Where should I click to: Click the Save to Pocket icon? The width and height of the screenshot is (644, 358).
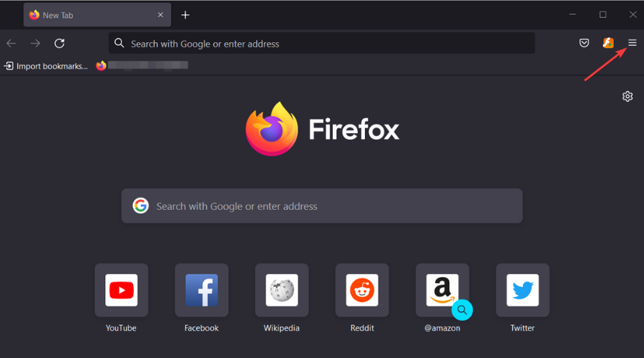584,43
